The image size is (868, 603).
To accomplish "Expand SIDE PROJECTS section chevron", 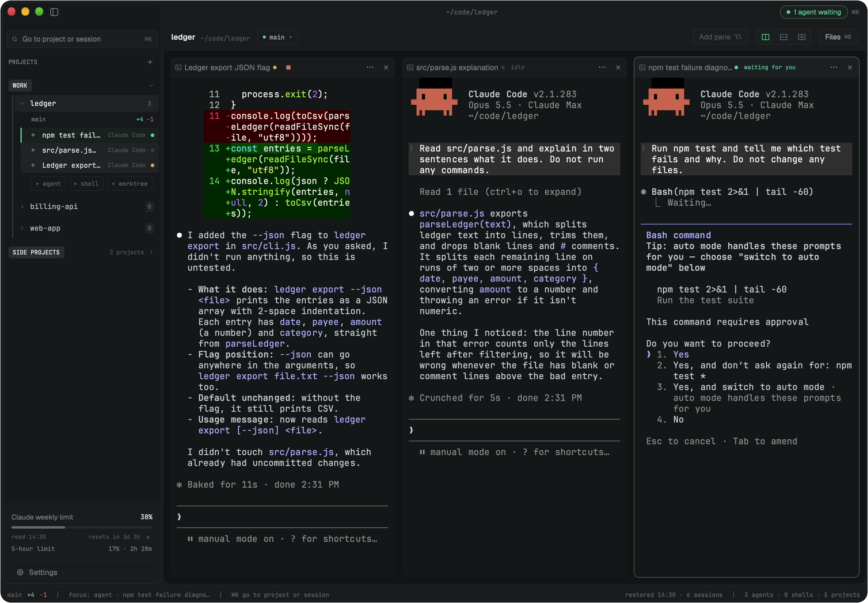I will [151, 252].
